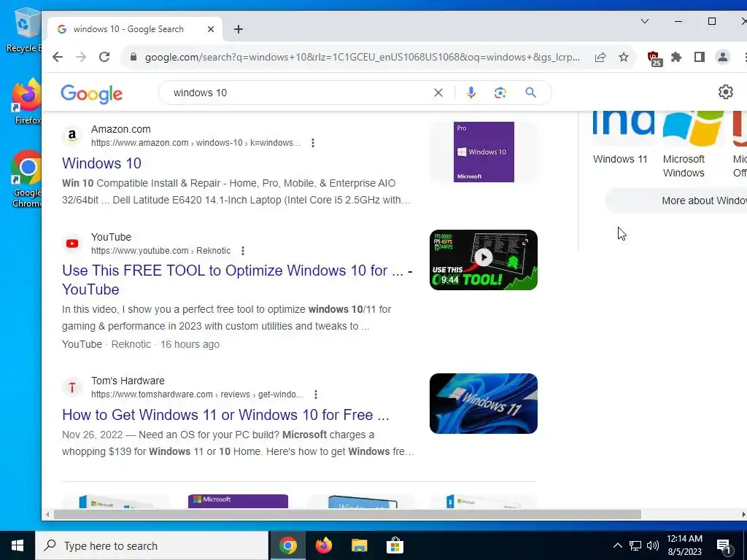Click the Amazon favicon in results

coord(72,136)
